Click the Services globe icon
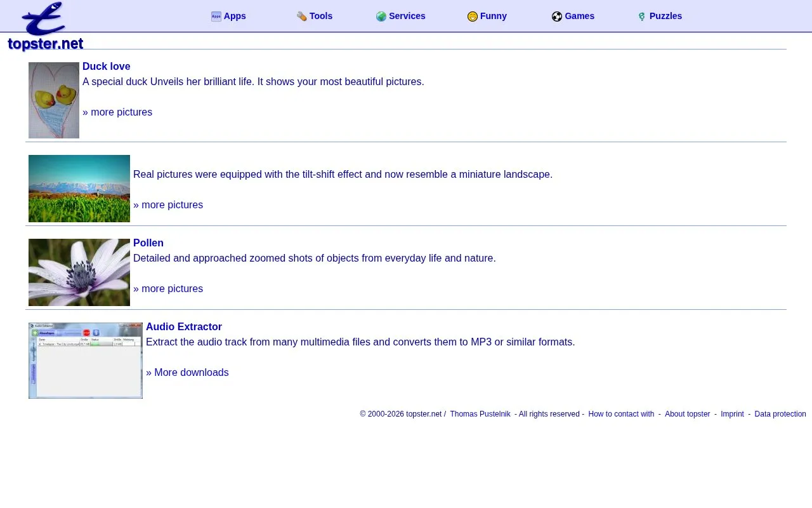Viewport: 812px width, 508px height. point(381,17)
